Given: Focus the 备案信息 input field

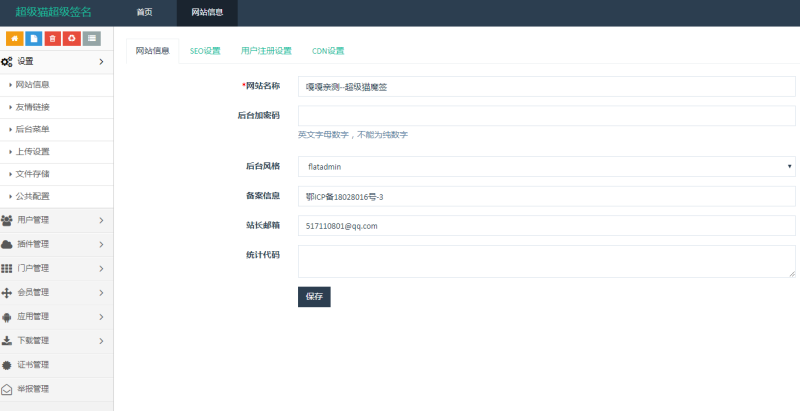Looking at the screenshot, I should click(x=546, y=196).
